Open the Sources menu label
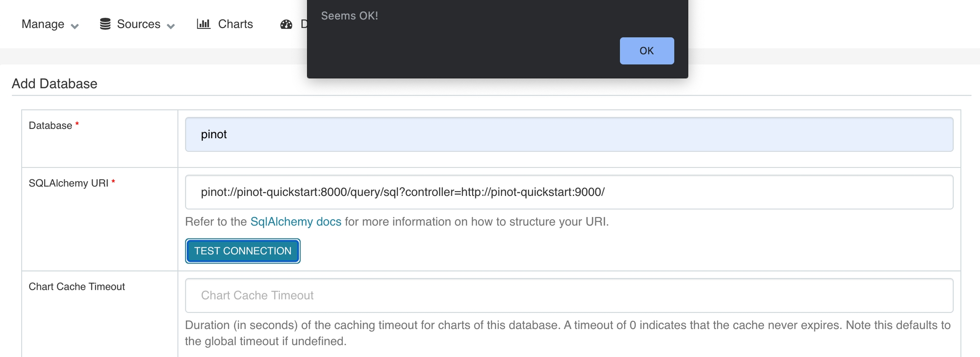 point(139,24)
